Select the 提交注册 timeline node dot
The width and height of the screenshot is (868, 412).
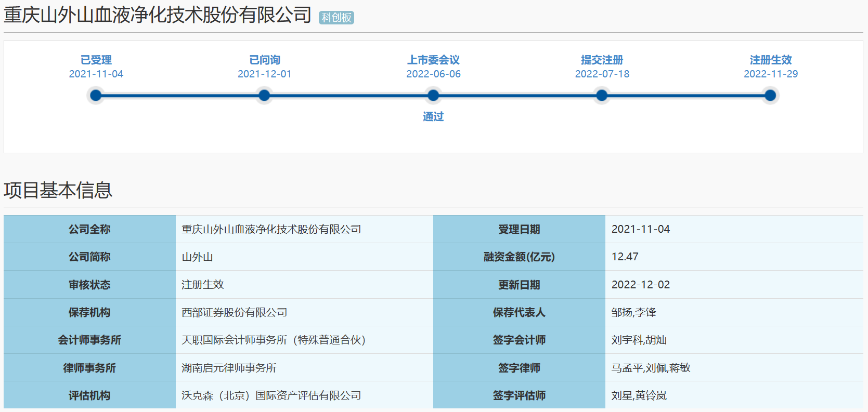pyautogui.click(x=602, y=95)
